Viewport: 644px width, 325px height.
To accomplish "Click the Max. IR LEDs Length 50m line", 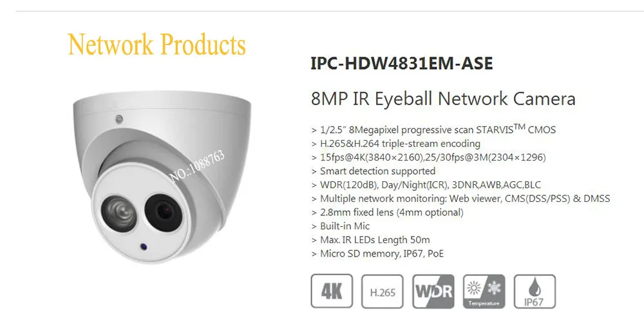I will [x=370, y=240].
